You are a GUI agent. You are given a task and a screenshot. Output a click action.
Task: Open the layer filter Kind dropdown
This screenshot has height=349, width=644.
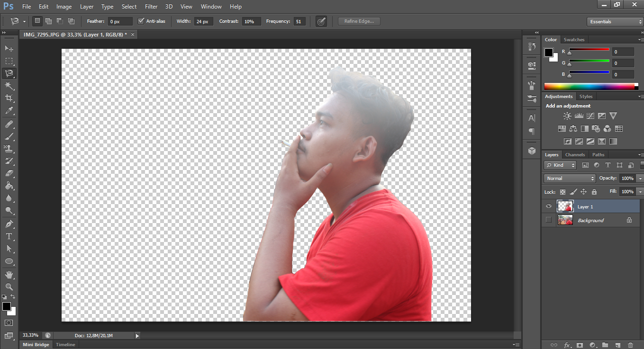click(x=560, y=165)
